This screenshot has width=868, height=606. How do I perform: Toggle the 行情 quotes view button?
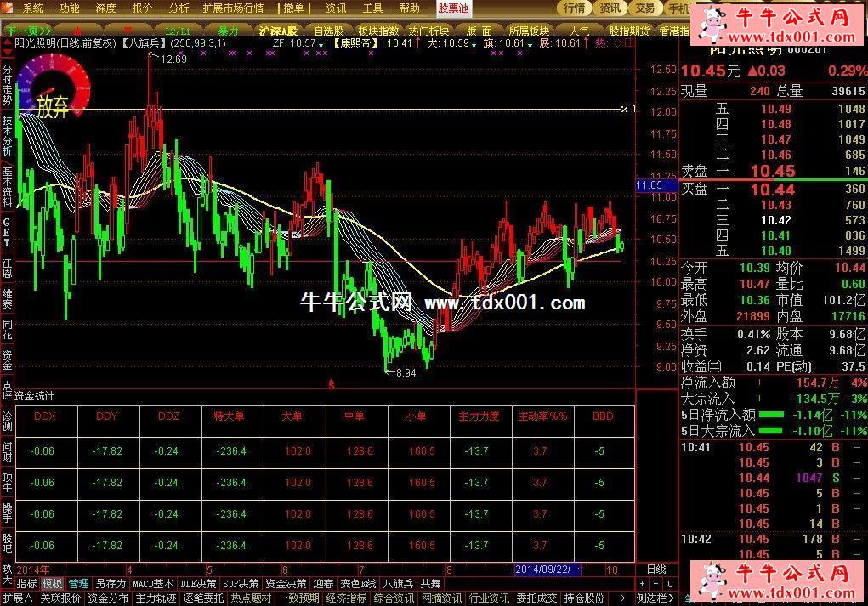click(575, 8)
